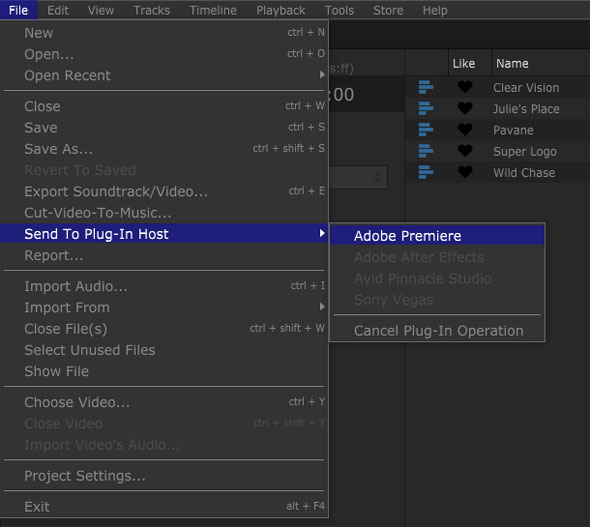590x527 pixels.
Task: Select the Close menu entry
Action: pyautogui.click(x=164, y=106)
